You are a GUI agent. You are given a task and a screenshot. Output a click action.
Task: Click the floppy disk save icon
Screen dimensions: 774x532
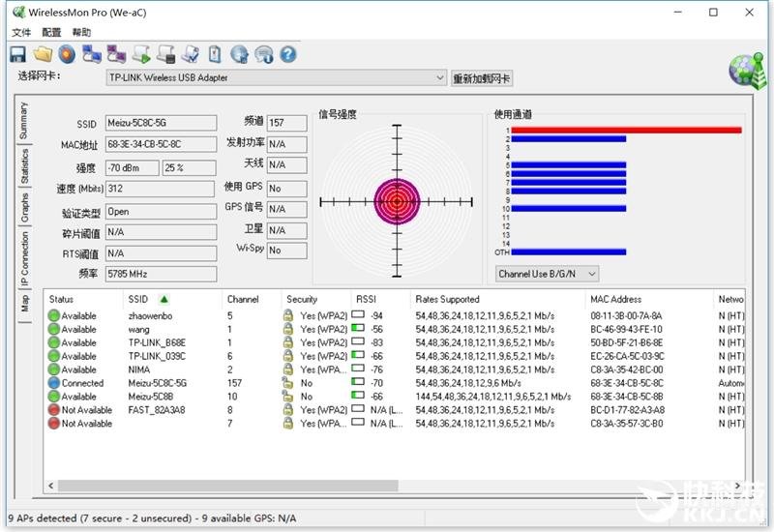click(17, 54)
